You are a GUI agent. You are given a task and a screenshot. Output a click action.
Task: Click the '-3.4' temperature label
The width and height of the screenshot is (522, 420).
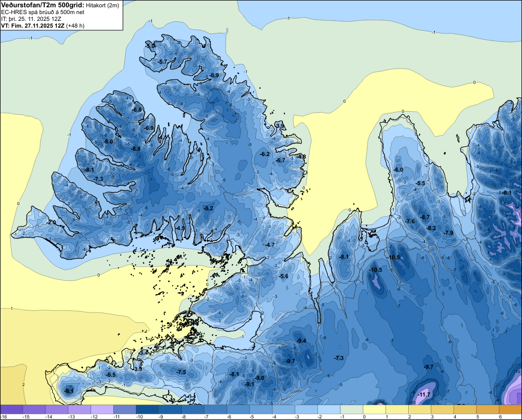point(144,353)
